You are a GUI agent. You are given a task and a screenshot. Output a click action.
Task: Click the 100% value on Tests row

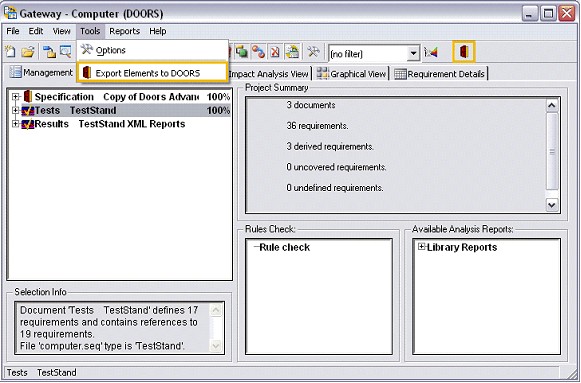(x=218, y=110)
